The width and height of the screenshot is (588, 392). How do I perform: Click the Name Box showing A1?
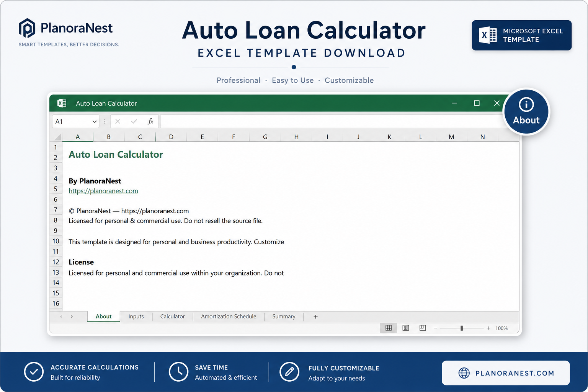coord(75,121)
